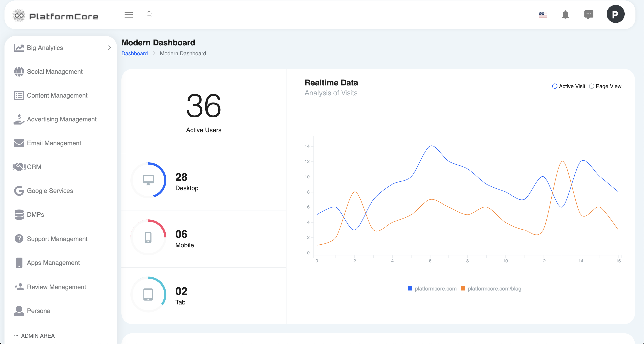Select the Active Visit radio button
This screenshot has height=344, width=644.
555,86
